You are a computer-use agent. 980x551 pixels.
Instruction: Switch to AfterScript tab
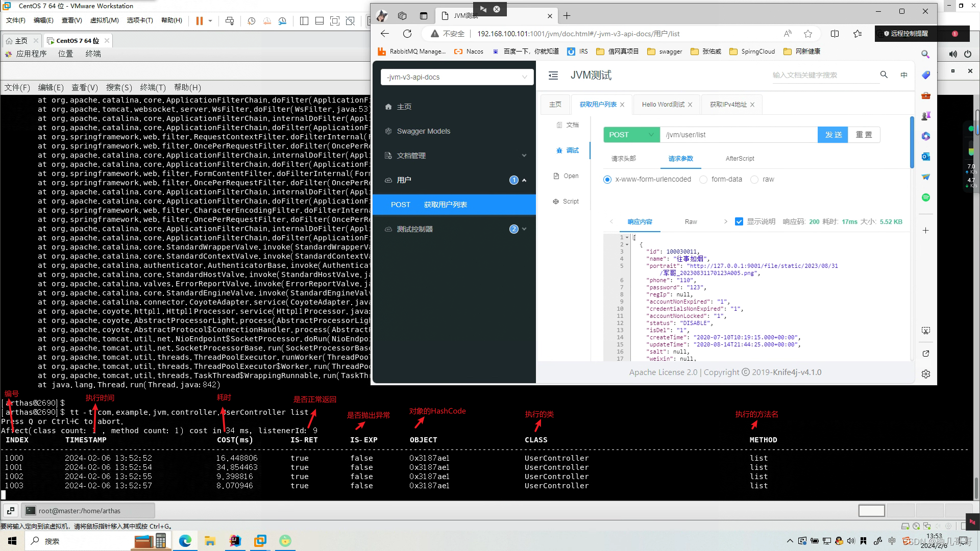coord(740,159)
